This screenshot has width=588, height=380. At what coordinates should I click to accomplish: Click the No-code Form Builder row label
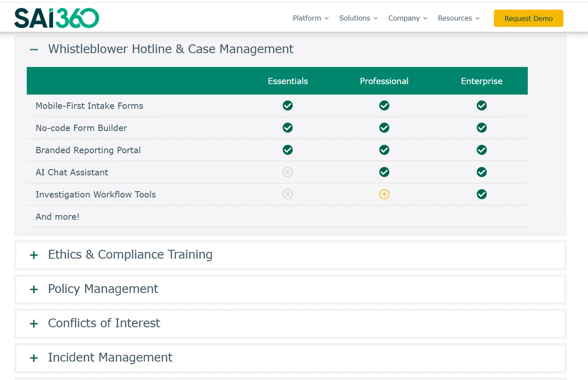[x=81, y=128]
